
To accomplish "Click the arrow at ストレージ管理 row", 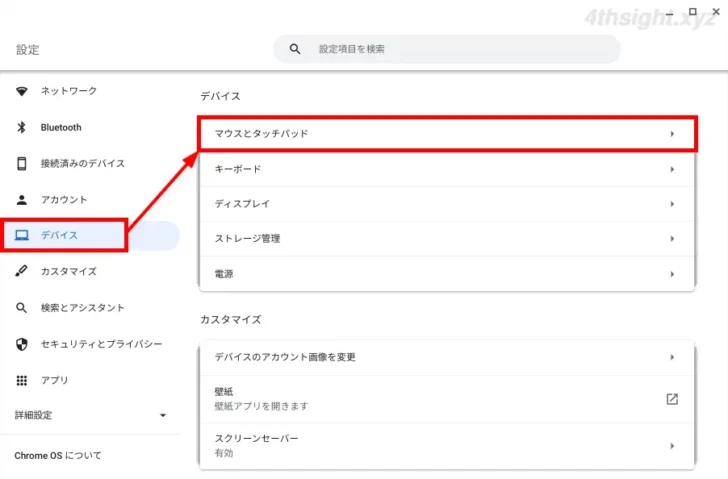I will pos(672,239).
